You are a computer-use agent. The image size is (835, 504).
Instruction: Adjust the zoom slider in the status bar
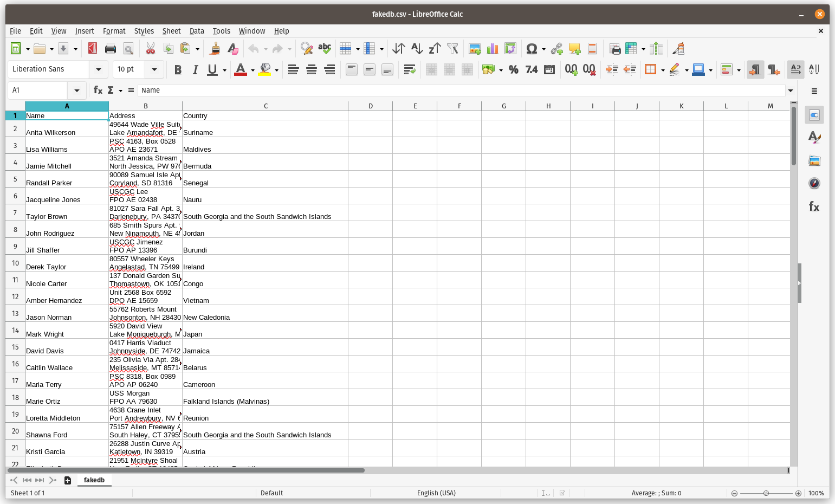pos(766,493)
